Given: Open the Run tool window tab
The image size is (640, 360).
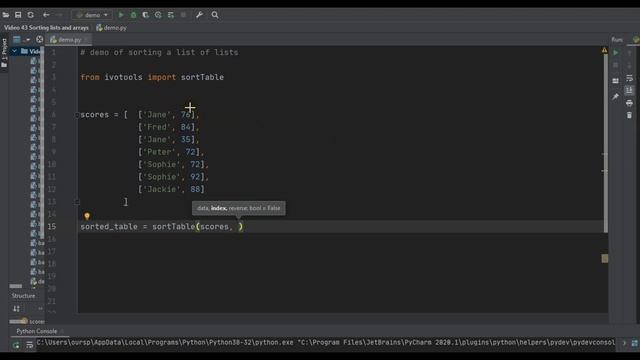Looking at the screenshot, I should click(x=617, y=40).
